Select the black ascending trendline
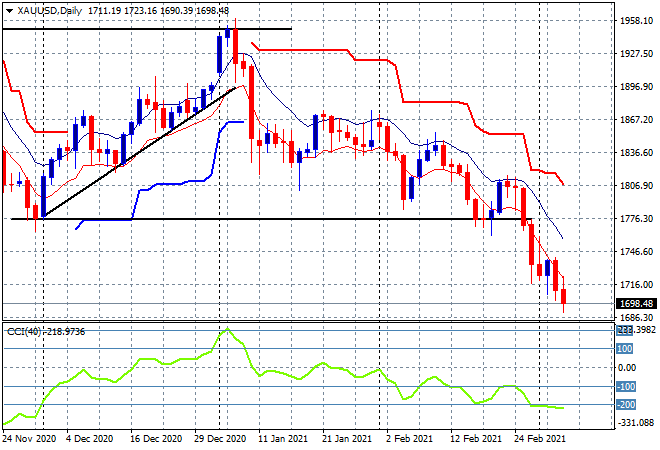 pyautogui.click(x=139, y=152)
